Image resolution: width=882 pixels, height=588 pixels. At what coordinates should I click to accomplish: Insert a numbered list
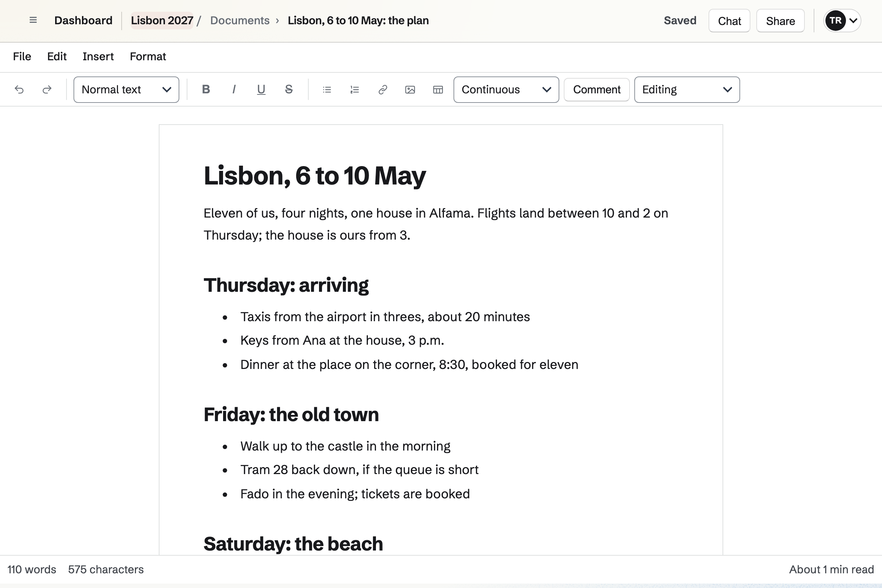click(x=355, y=90)
